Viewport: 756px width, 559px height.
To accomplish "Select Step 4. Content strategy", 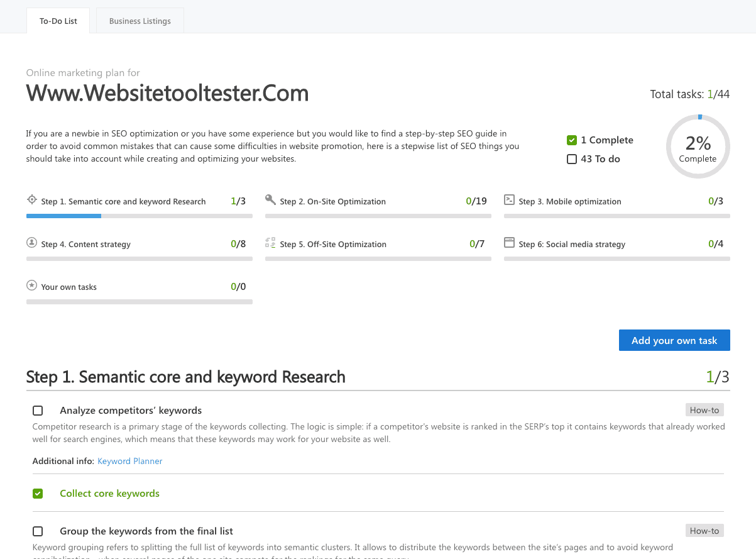I will (x=85, y=245).
